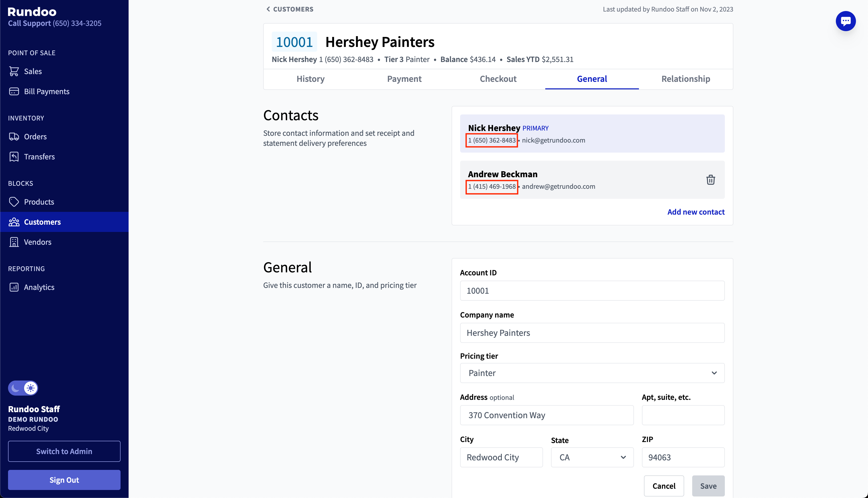Click the 10001 account number badge
The height and width of the screenshot is (498, 868).
click(x=294, y=42)
